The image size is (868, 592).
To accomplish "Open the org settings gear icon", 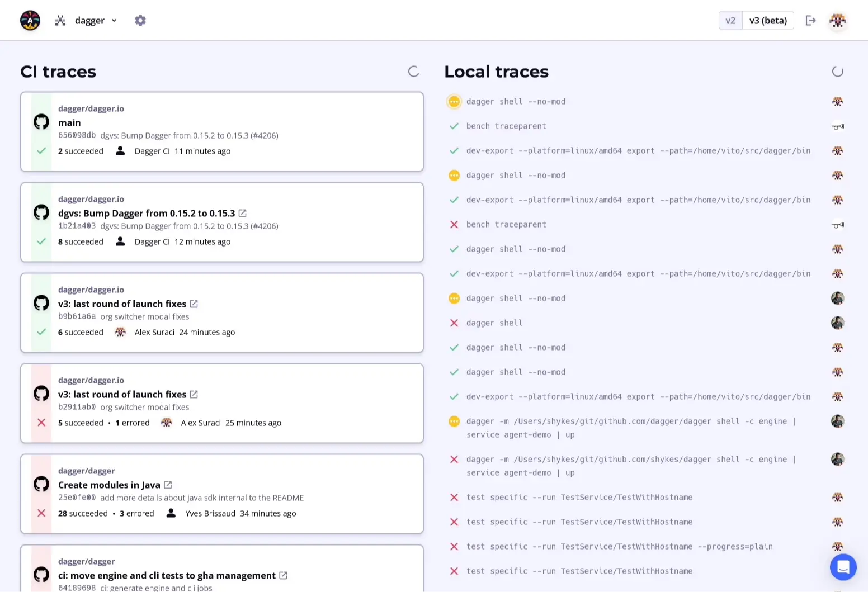I will click(140, 20).
